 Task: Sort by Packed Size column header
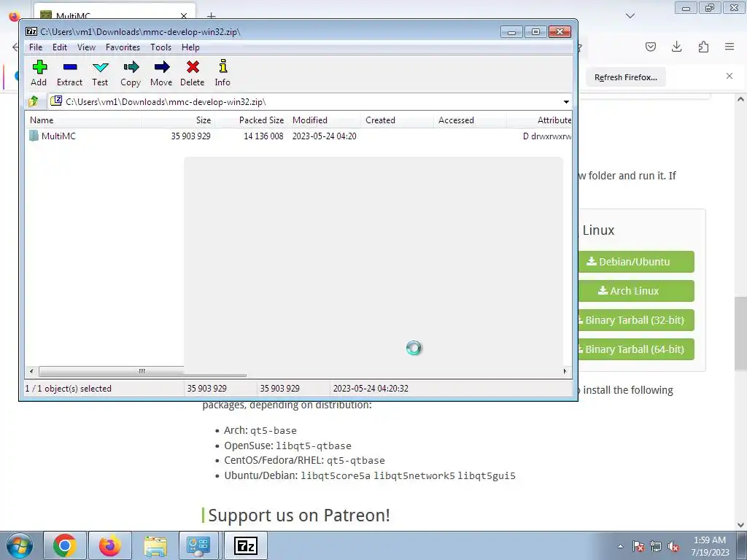pyautogui.click(x=251, y=120)
